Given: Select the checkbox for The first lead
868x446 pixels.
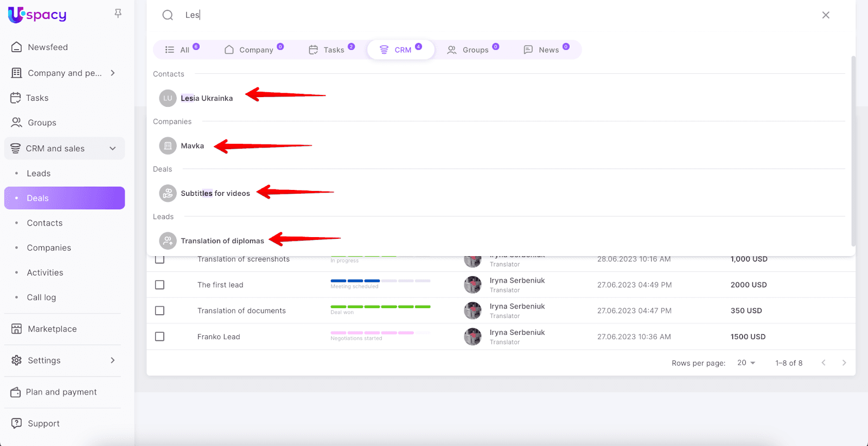Looking at the screenshot, I should tap(159, 285).
